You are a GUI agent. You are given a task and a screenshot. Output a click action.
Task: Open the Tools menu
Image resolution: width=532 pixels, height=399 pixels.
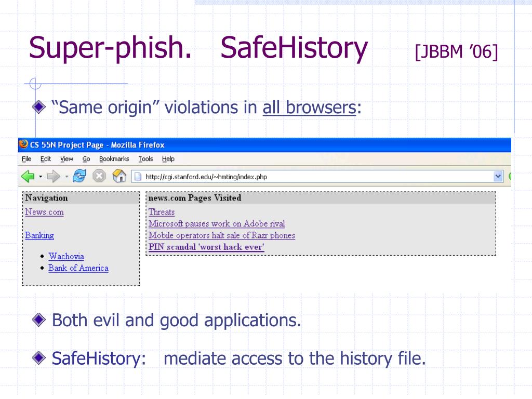pos(145,159)
